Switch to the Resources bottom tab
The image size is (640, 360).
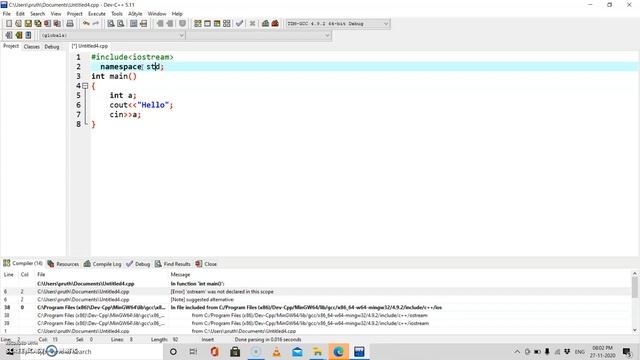point(63,264)
